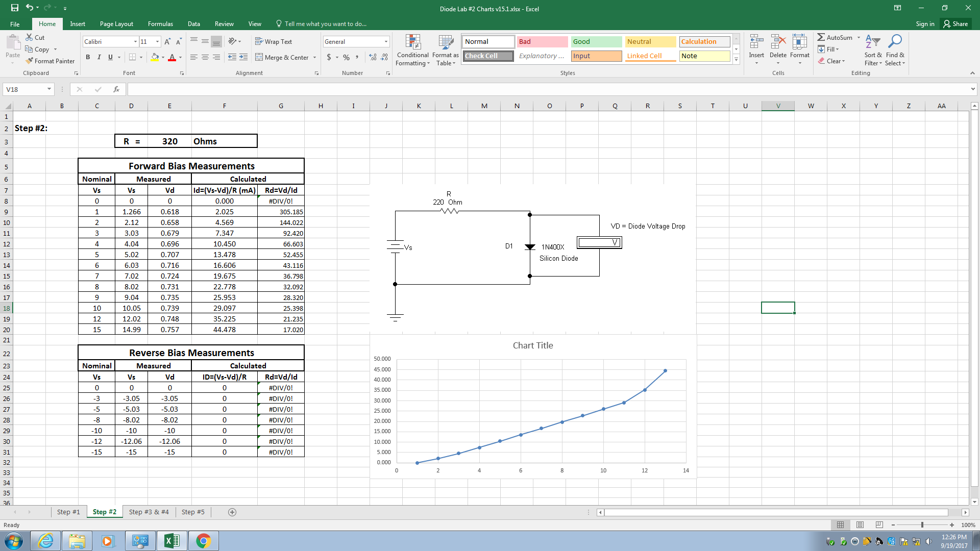Open Format as Table gallery

pos(445,50)
